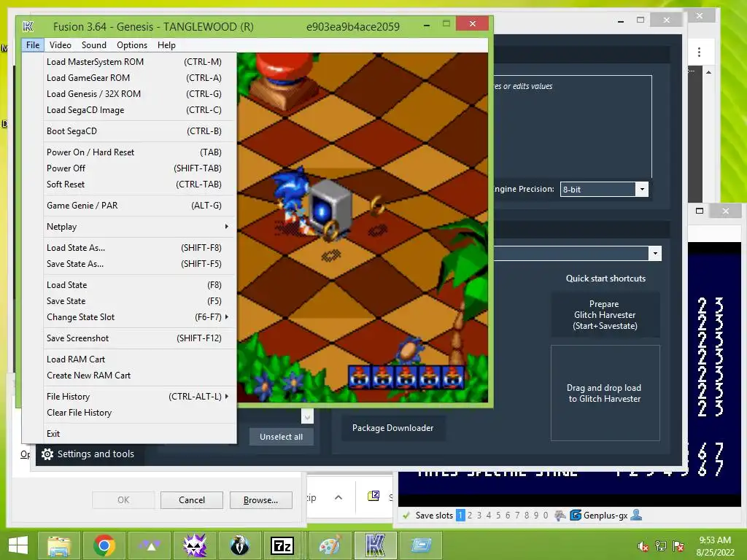Click the Fusion K logo in title bar

28,27
